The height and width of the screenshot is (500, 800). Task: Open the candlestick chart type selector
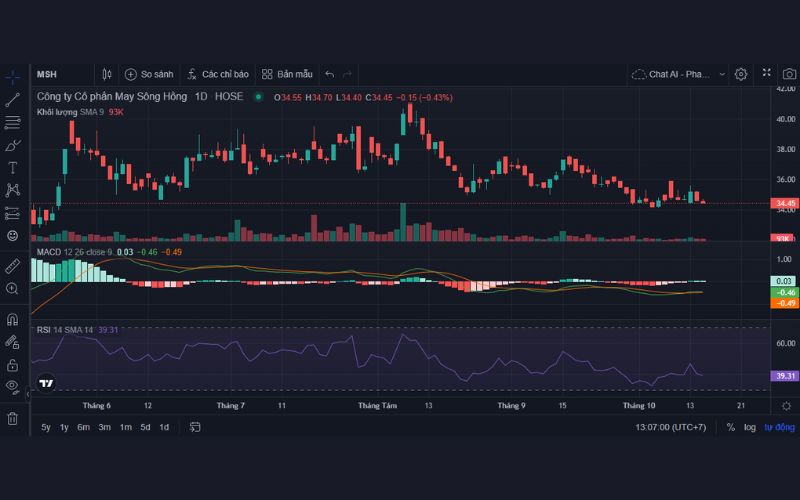(x=107, y=74)
